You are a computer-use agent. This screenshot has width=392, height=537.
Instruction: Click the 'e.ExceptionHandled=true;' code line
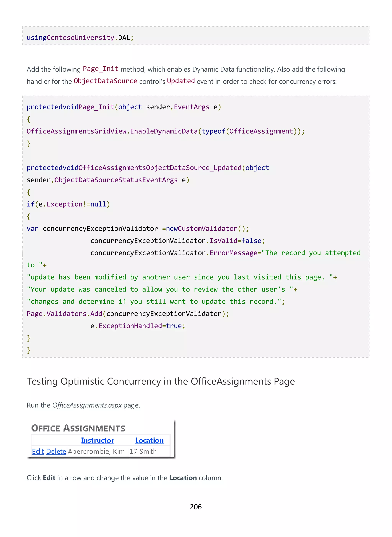(138, 326)
